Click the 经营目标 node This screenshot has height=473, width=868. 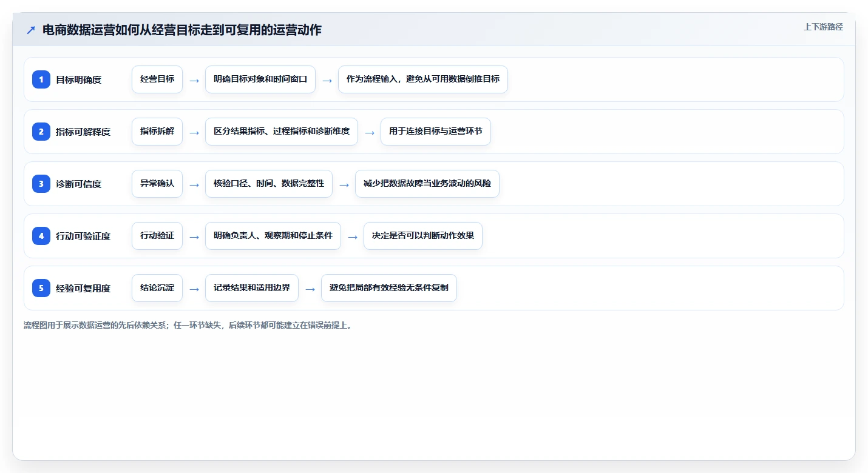tap(157, 79)
